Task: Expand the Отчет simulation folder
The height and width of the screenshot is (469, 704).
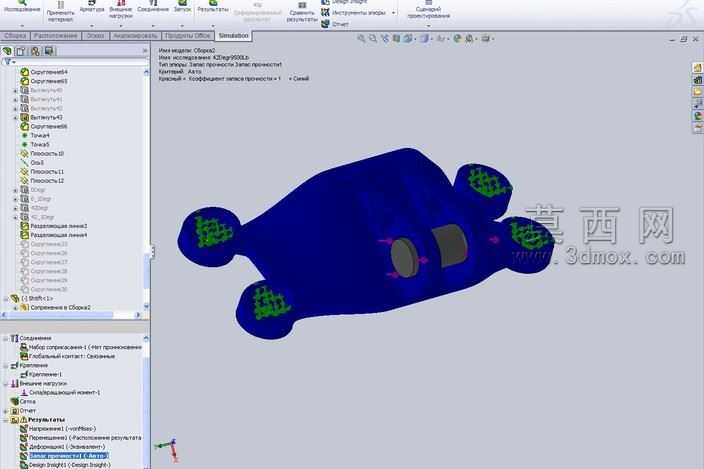Action: (x=6, y=411)
